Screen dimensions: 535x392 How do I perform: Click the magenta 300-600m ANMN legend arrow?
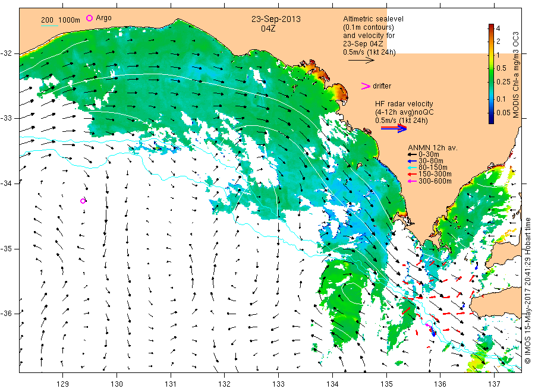tap(412, 181)
